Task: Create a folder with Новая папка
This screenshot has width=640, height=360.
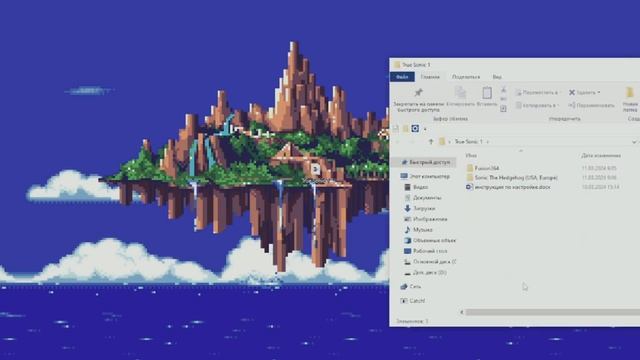Action: click(630, 99)
